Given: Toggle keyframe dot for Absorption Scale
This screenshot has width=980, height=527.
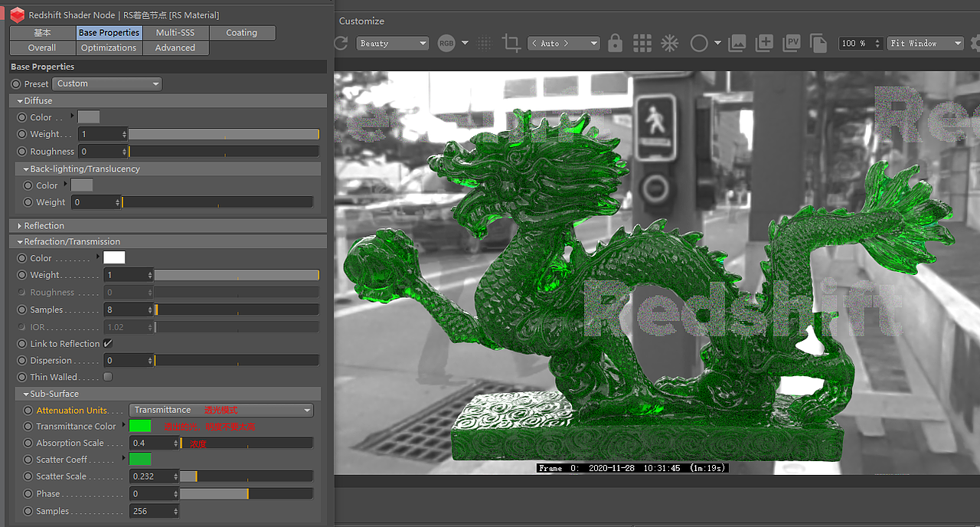Looking at the screenshot, I should click(28, 443).
